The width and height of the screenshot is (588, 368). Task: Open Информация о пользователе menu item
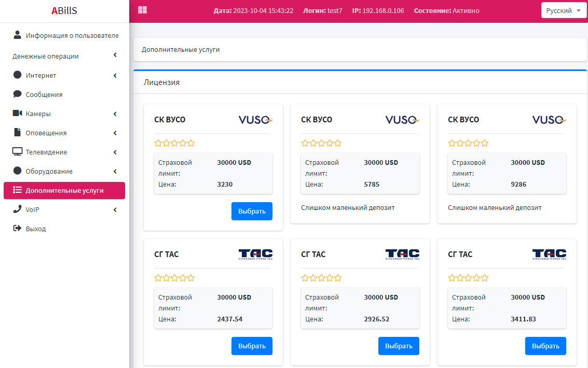pos(64,36)
